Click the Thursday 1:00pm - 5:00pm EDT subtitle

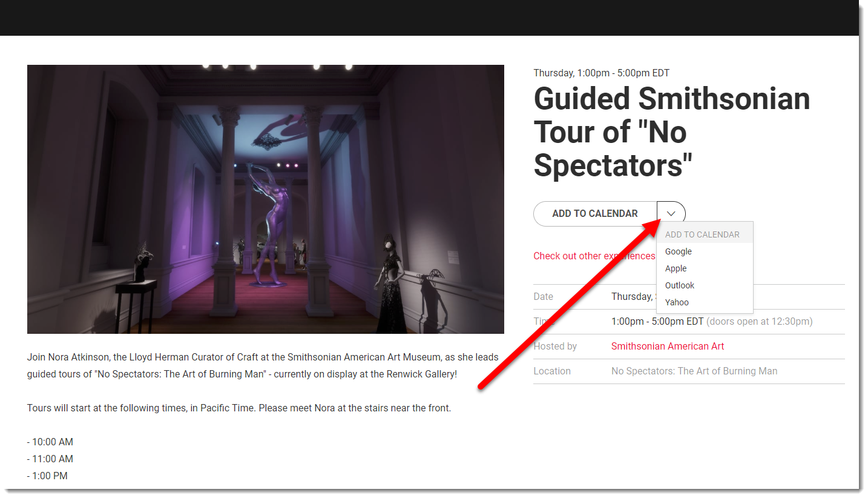[602, 73]
